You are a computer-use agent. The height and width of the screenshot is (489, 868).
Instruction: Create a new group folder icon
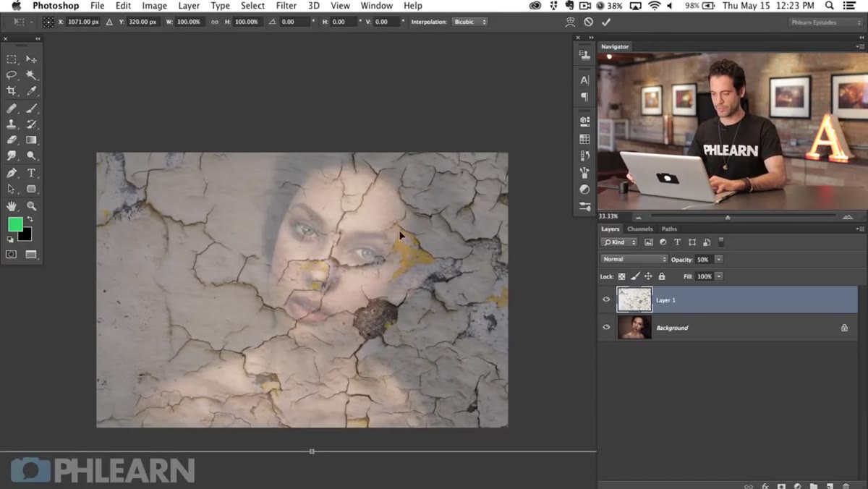tap(813, 486)
